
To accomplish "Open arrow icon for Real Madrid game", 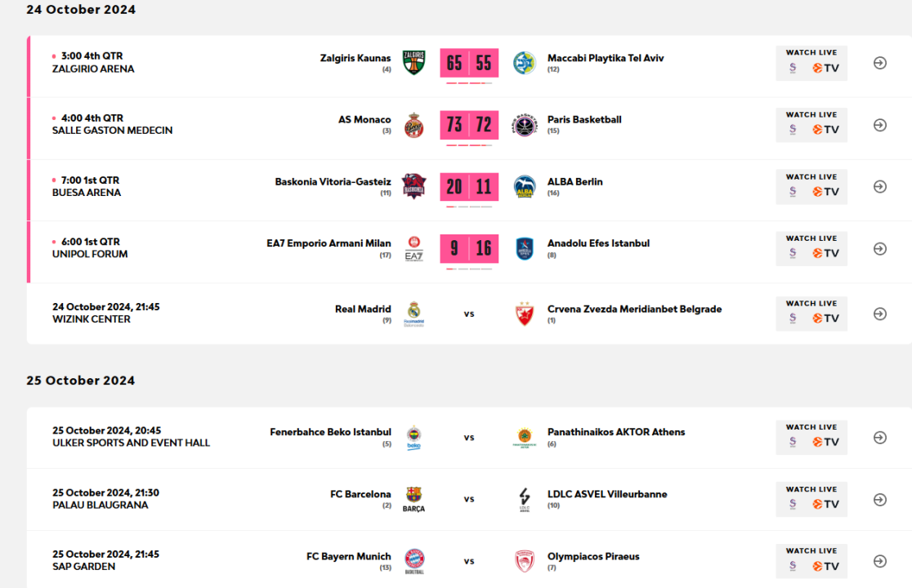I will (x=880, y=314).
